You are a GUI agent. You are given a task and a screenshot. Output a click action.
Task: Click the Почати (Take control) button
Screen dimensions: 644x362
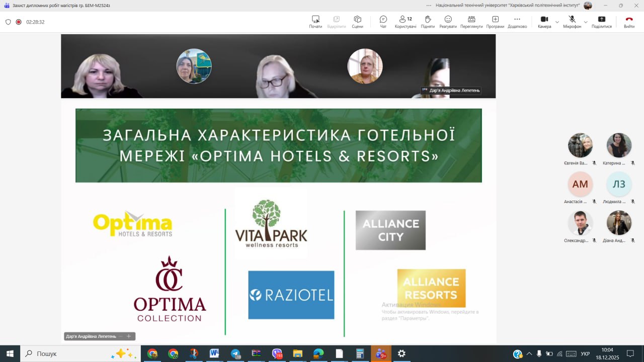pos(315,22)
